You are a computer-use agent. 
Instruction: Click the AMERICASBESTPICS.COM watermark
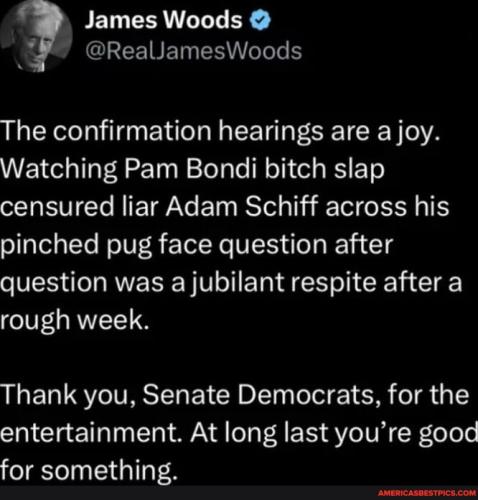coord(428,492)
